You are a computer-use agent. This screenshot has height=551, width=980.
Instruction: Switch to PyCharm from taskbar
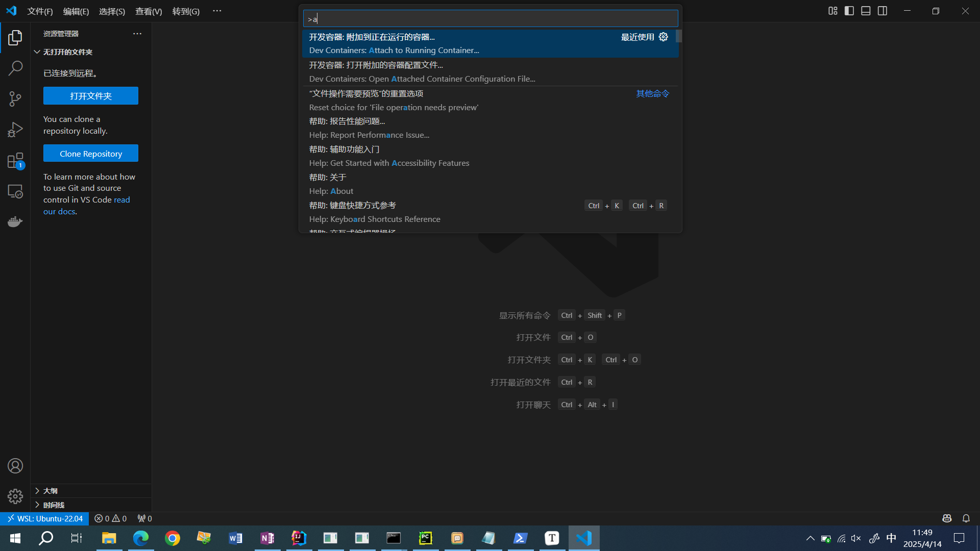tap(425, 538)
